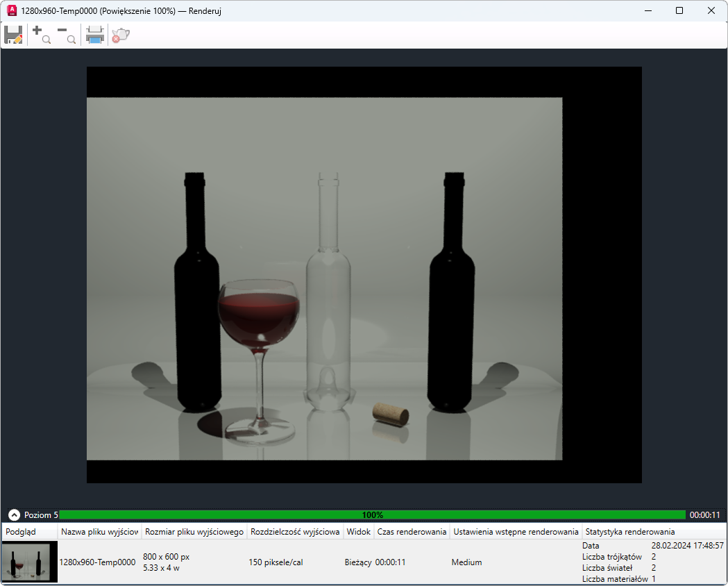Viewport: 728px width, 586px height.
Task: Click the AutoCAD app icon in the title bar
Action: click(12, 10)
